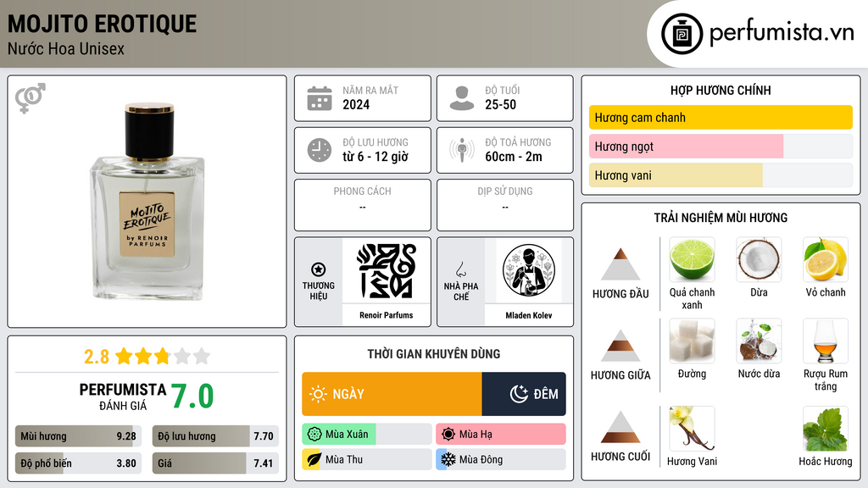Click the nose icon above Nhà pha chế
Image resolution: width=868 pixels, height=488 pixels.
coord(460,269)
